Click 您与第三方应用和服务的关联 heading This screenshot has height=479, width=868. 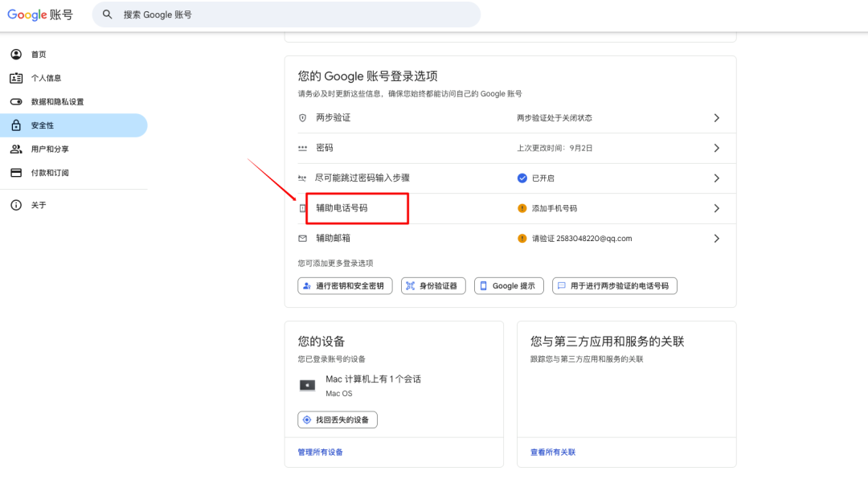pyautogui.click(x=608, y=341)
